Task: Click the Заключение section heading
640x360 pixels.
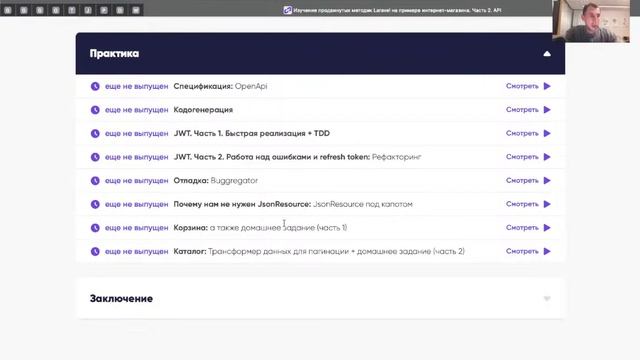Action: click(x=121, y=299)
